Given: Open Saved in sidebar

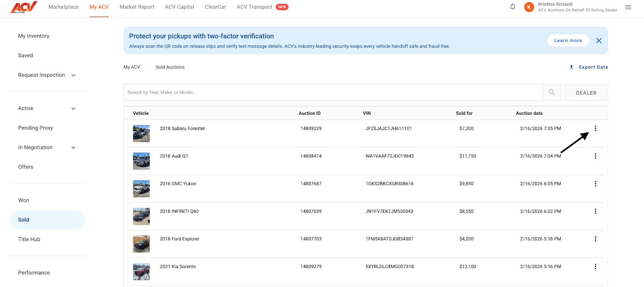Looking at the screenshot, I should point(25,56).
